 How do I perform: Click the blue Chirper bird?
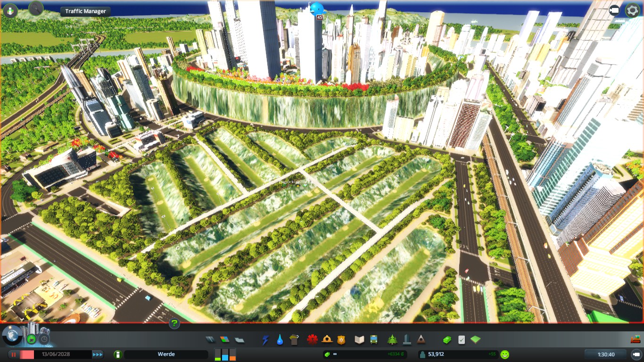click(x=316, y=8)
